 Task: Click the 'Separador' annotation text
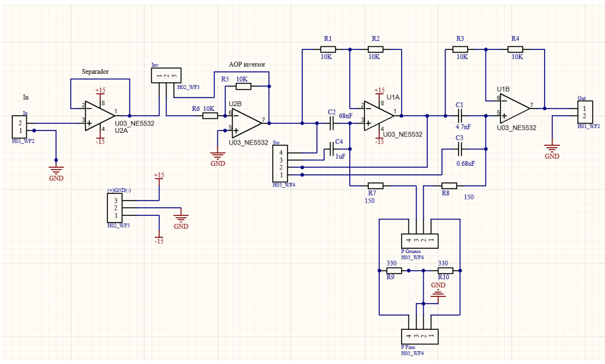[95, 72]
